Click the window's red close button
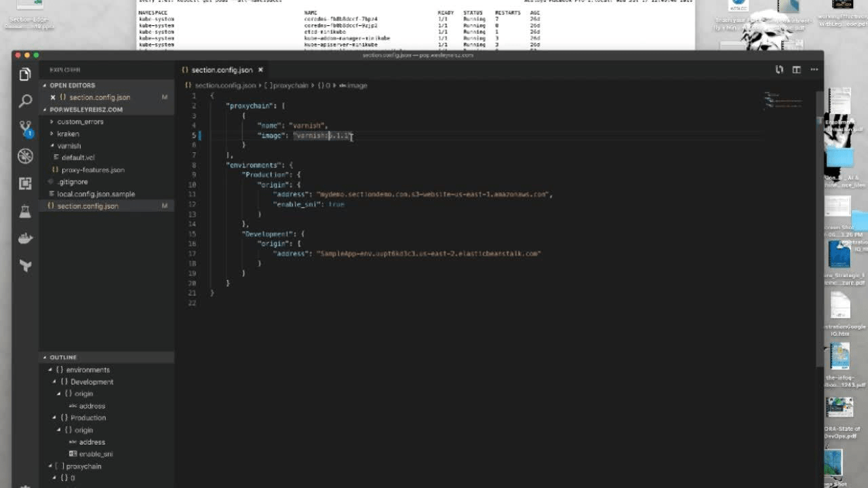Image resolution: width=868 pixels, height=488 pixels. (20, 55)
